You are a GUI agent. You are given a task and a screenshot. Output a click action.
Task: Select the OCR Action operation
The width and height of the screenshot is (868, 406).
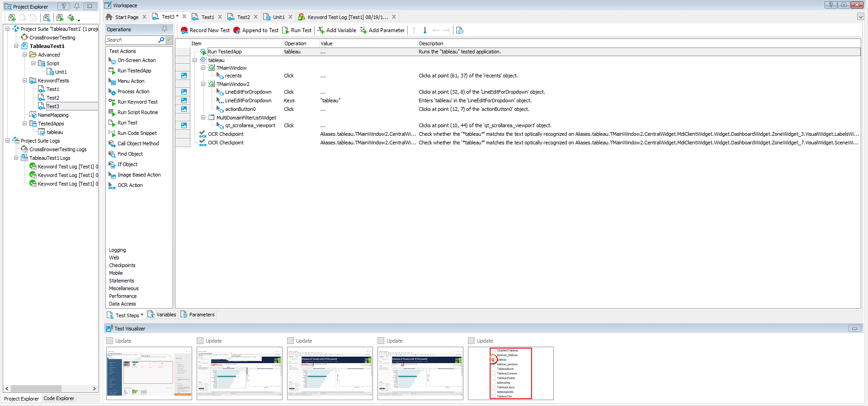(x=126, y=185)
